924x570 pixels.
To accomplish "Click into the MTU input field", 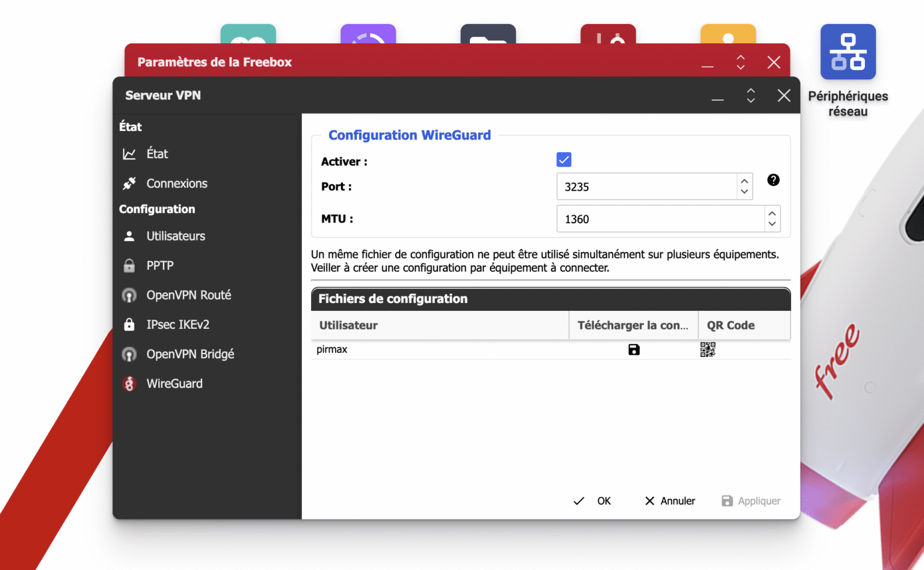I will pyautogui.click(x=661, y=219).
